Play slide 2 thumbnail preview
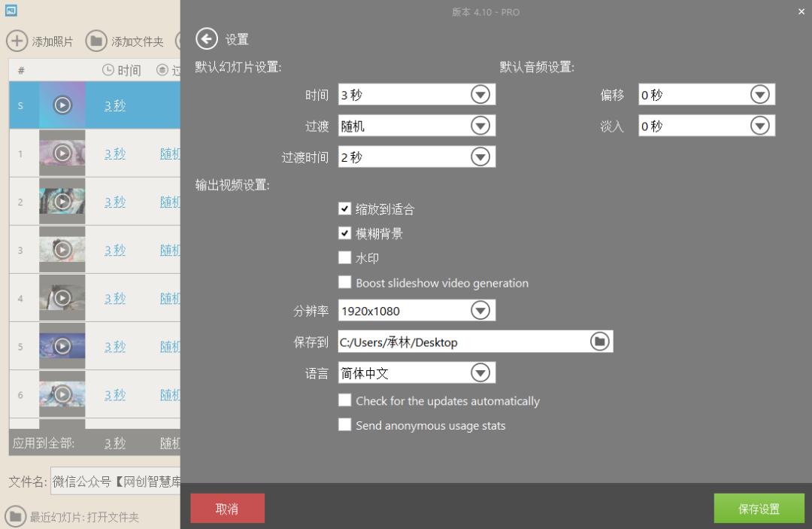The height and width of the screenshot is (529, 812). point(62,202)
